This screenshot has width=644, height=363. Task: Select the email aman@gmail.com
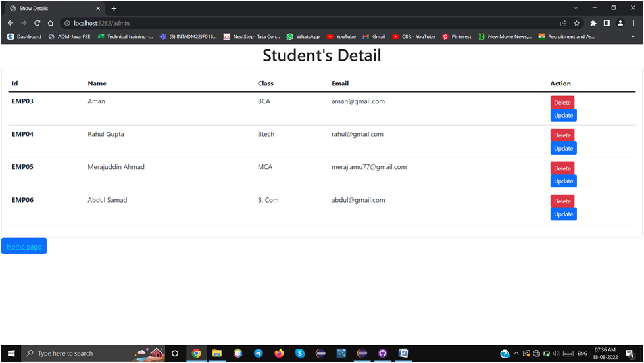358,101
